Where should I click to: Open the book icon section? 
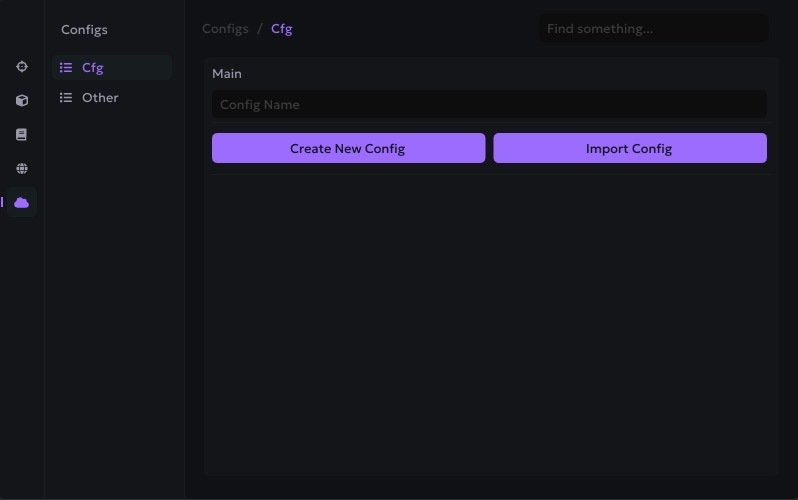coord(22,135)
